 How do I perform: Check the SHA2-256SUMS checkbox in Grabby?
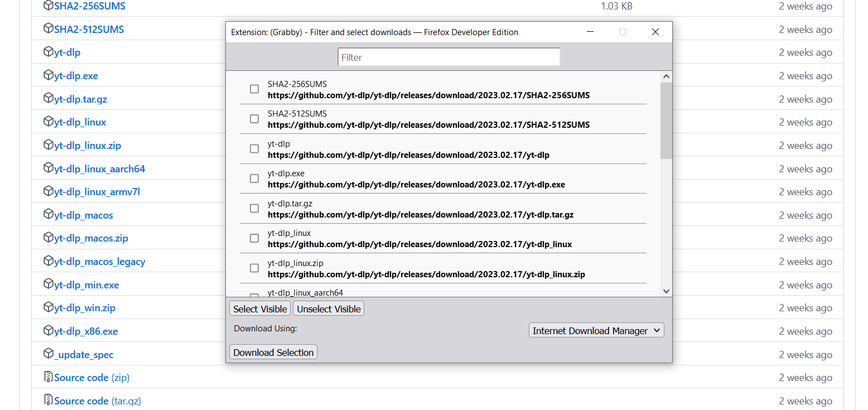pos(254,89)
